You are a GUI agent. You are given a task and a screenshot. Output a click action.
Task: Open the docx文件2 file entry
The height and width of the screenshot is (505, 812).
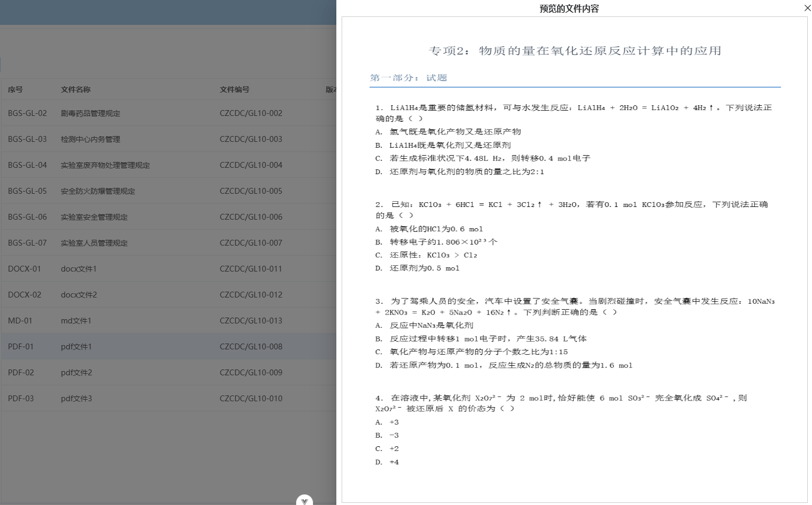tap(78, 294)
